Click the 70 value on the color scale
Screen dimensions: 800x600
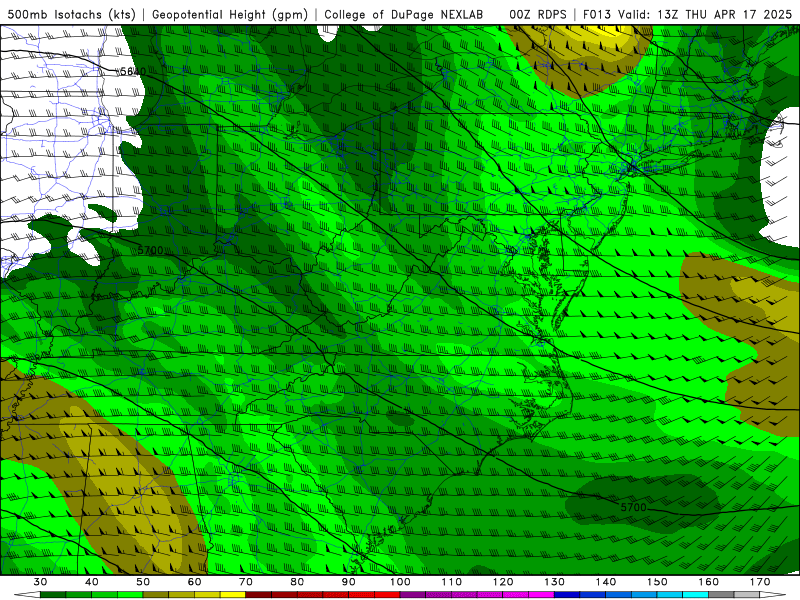pyautogui.click(x=246, y=582)
